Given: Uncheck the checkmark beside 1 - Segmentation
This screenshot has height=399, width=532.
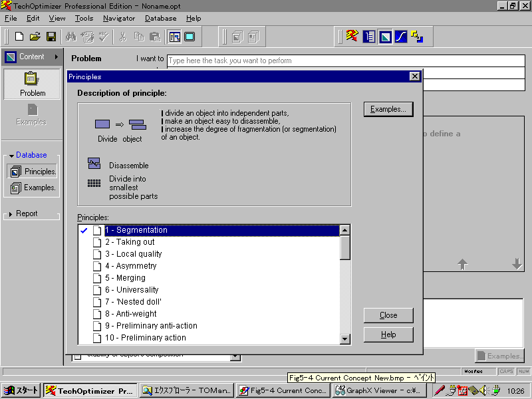Looking at the screenshot, I should pos(84,230).
